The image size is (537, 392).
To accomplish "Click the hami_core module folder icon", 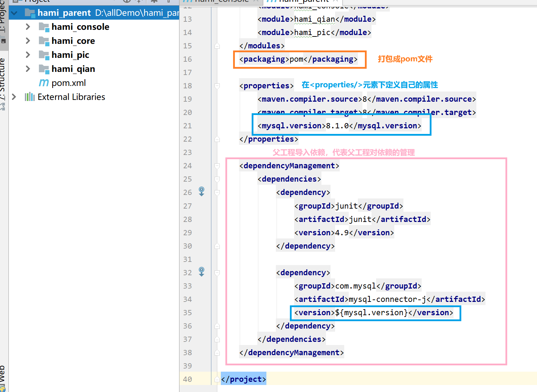I will (x=44, y=41).
